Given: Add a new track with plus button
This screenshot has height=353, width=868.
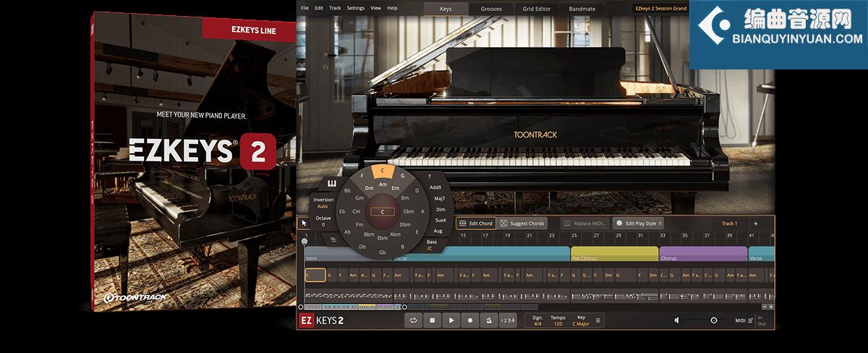Looking at the screenshot, I should pos(756,224).
